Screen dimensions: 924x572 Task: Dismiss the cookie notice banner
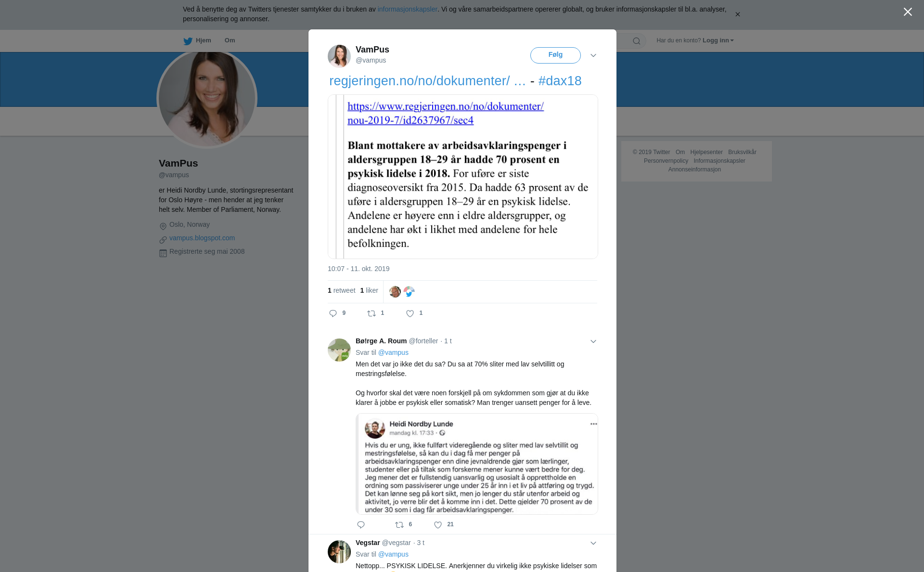[737, 14]
